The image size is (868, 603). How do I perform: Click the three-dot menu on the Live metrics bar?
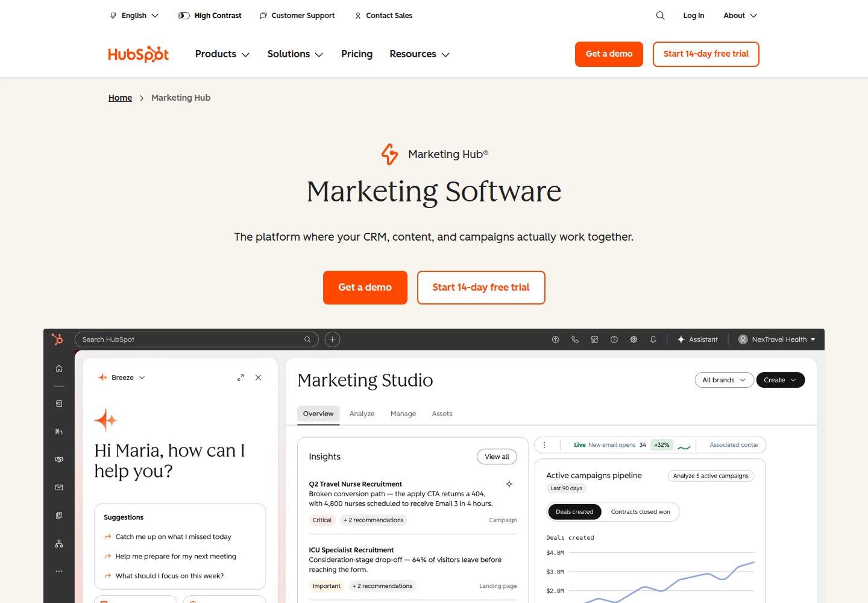[x=544, y=445]
